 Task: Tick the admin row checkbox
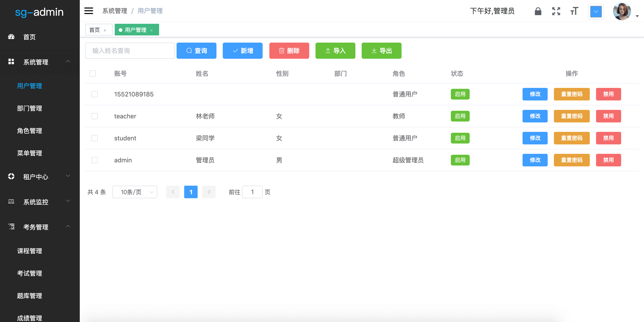pos(95,160)
